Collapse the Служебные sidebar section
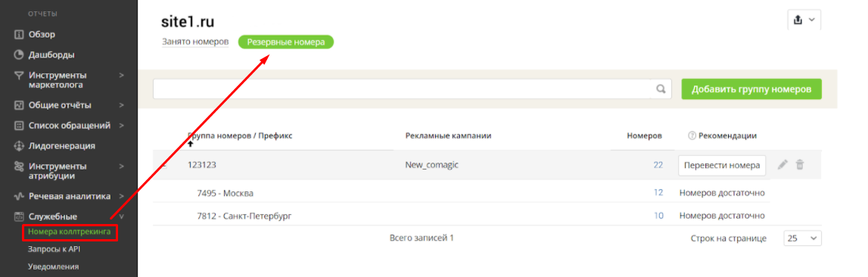This screenshot has width=868, height=277. coord(121,216)
